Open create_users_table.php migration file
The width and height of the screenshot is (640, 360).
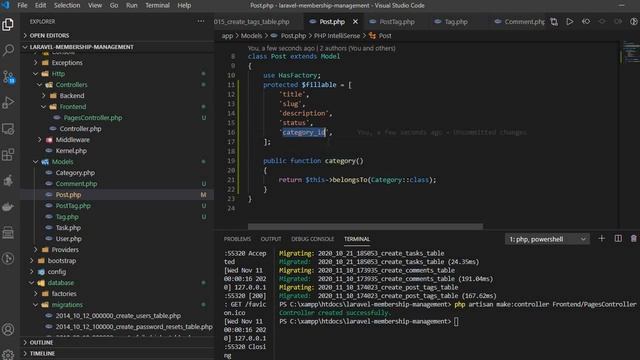[118, 316]
